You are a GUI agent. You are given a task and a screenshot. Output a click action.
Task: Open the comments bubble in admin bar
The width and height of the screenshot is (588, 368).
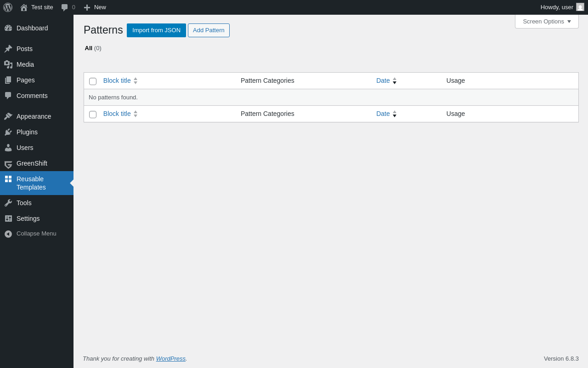(x=65, y=7)
